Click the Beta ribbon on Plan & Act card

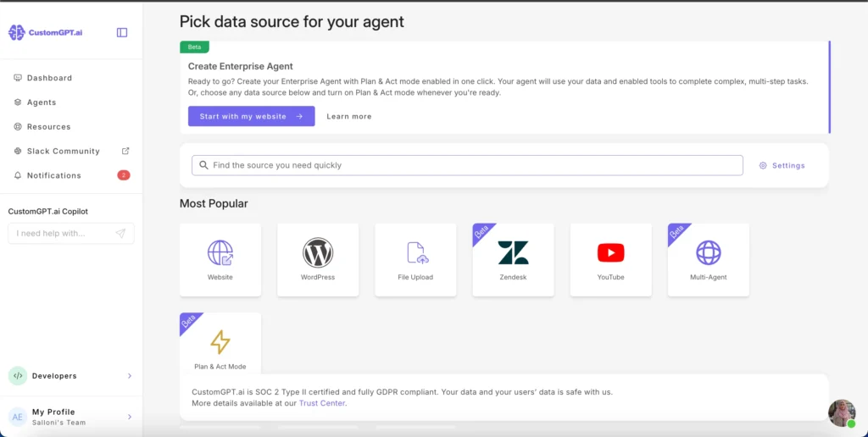click(x=188, y=321)
